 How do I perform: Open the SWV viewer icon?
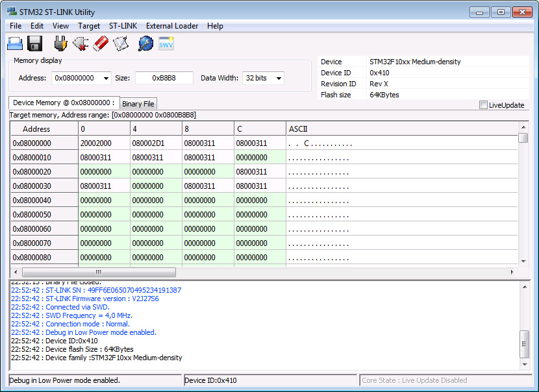click(x=166, y=43)
